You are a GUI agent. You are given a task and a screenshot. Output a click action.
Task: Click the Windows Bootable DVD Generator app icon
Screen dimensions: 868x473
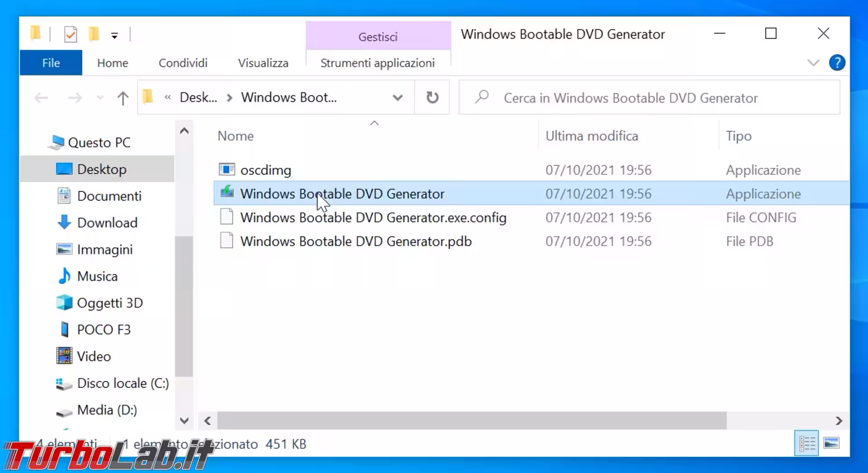226,193
